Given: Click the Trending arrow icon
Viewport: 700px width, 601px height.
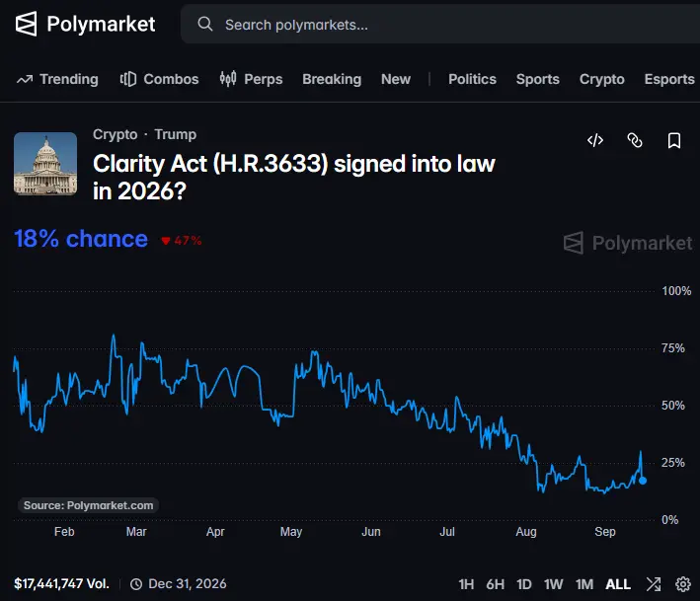Looking at the screenshot, I should tap(25, 79).
